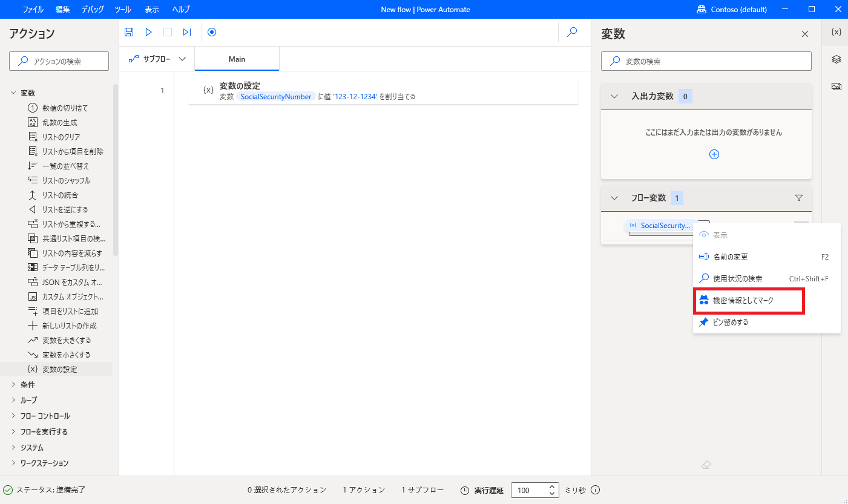The width and height of the screenshot is (848, 504).
Task: Open the flow search magnifier icon
Action: coord(572,32)
